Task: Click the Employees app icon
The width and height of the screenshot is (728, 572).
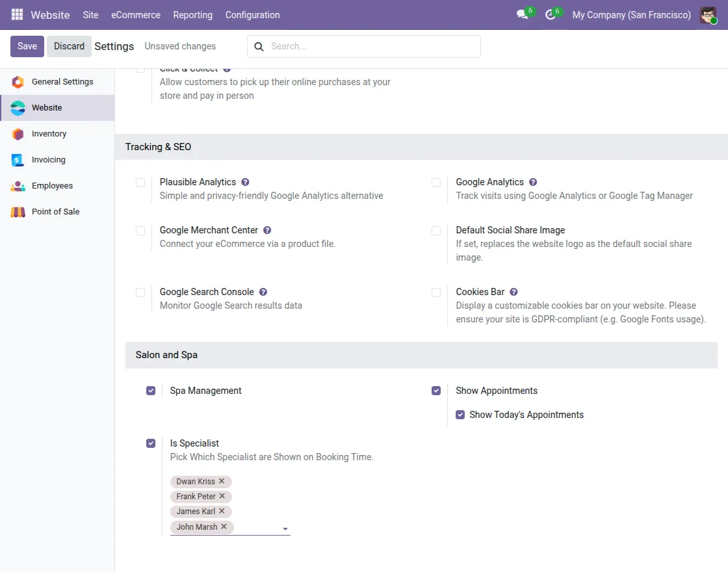Action: (18, 186)
